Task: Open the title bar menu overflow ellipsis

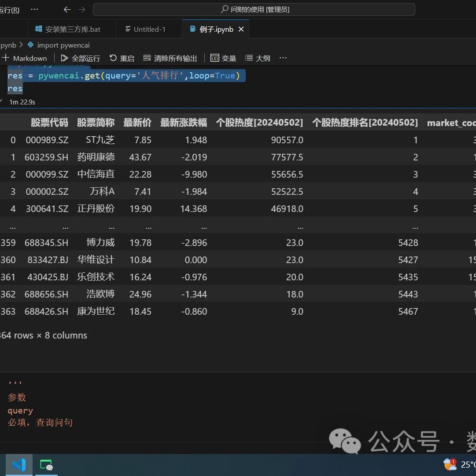Action: pos(35,9)
